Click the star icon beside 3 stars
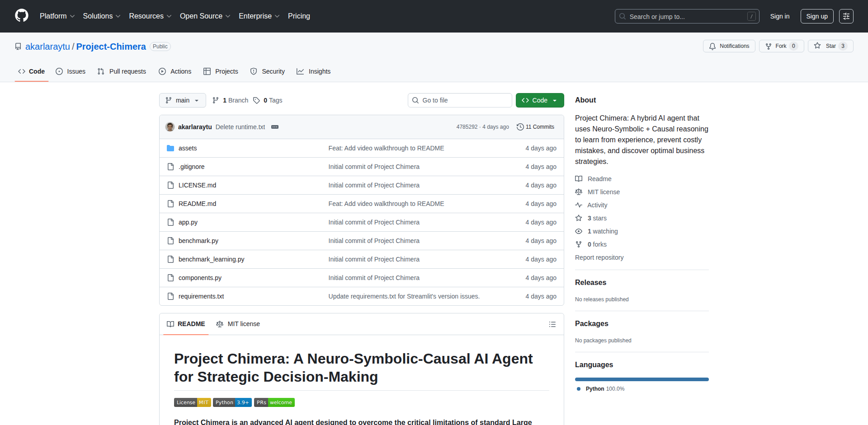 [579, 218]
